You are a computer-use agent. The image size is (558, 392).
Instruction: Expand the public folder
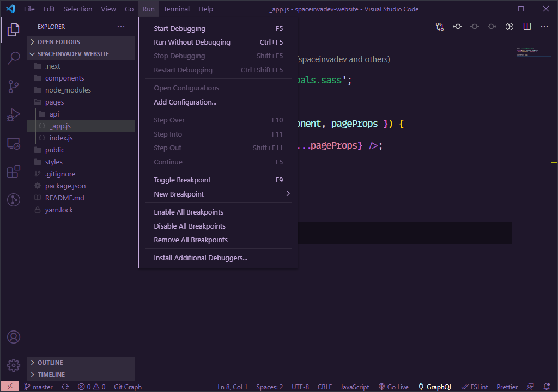click(81, 150)
